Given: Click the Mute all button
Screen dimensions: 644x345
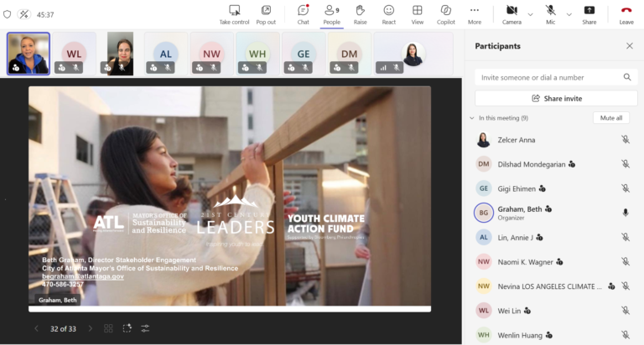Looking at the screenshot, I should (x=611, y=118).
